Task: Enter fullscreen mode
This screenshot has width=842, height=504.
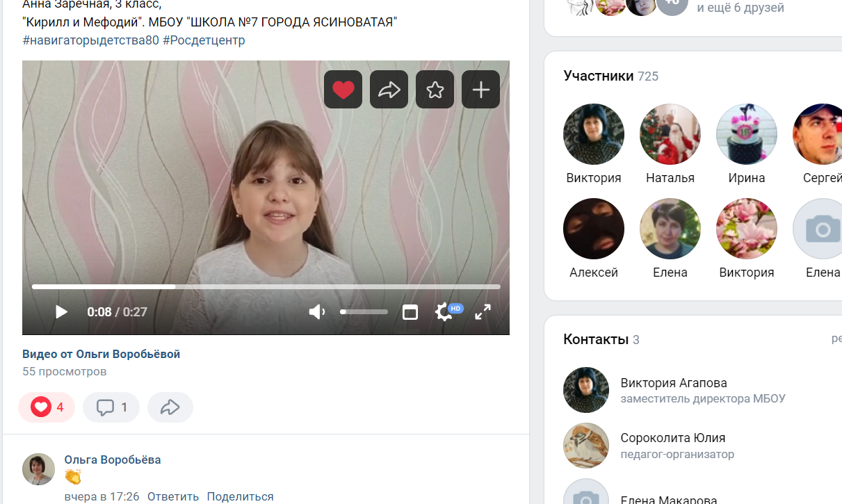Action: pyautogui.click(x=483, y=312)
